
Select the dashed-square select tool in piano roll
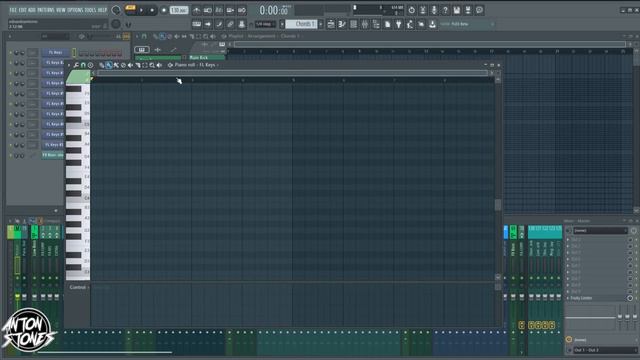click(144, 65)
